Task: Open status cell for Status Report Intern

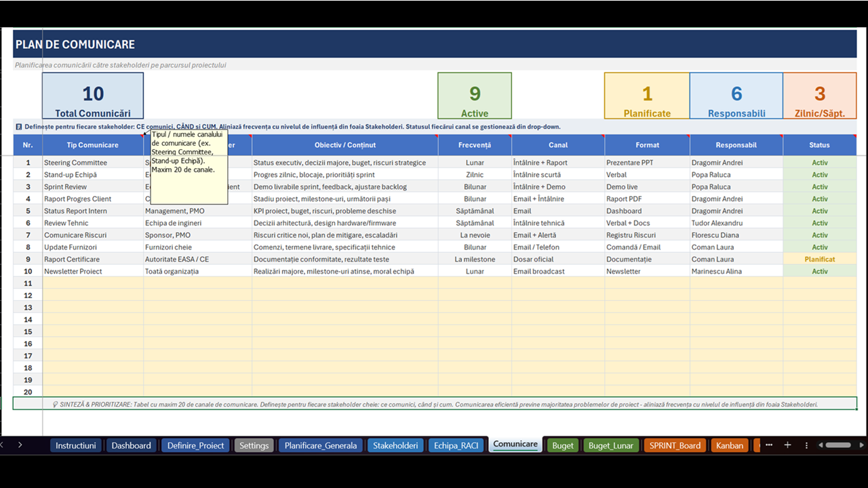Action: click(820, 211)
